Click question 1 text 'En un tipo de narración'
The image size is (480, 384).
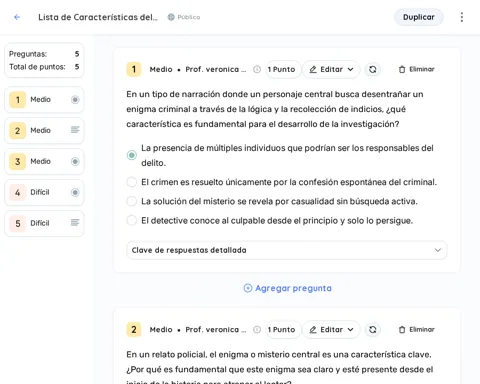coord(275,109)
